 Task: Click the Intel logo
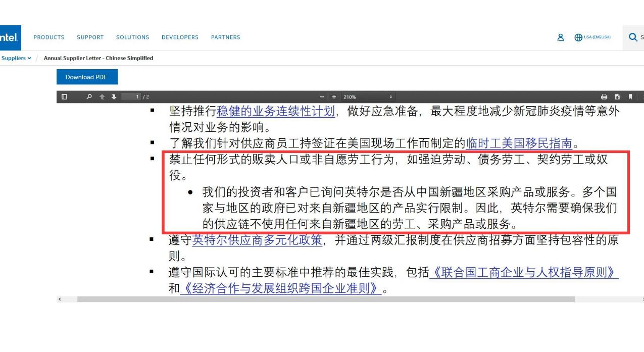pyautogui.click(x=10, y=37)
